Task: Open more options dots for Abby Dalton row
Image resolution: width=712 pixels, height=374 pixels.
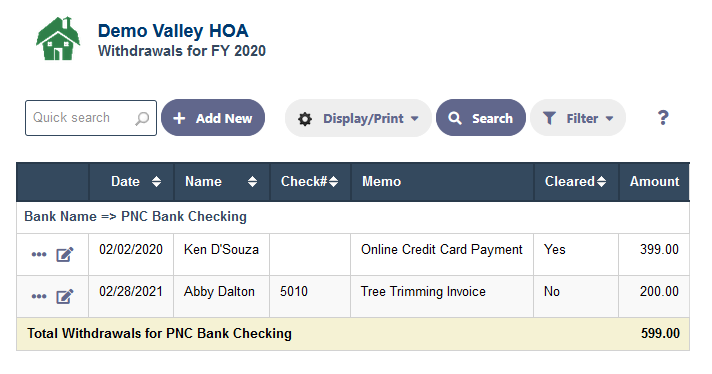Action: (39, 296)
